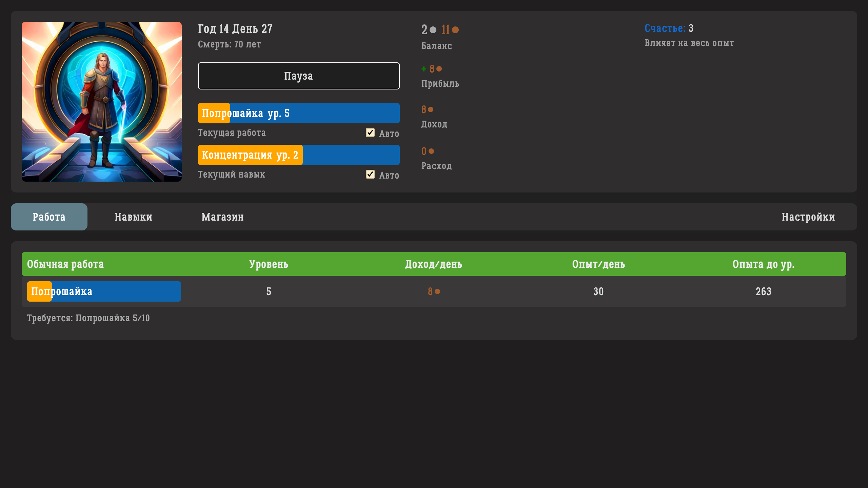Disable Авто for the current skill

[x=370, y=175]
